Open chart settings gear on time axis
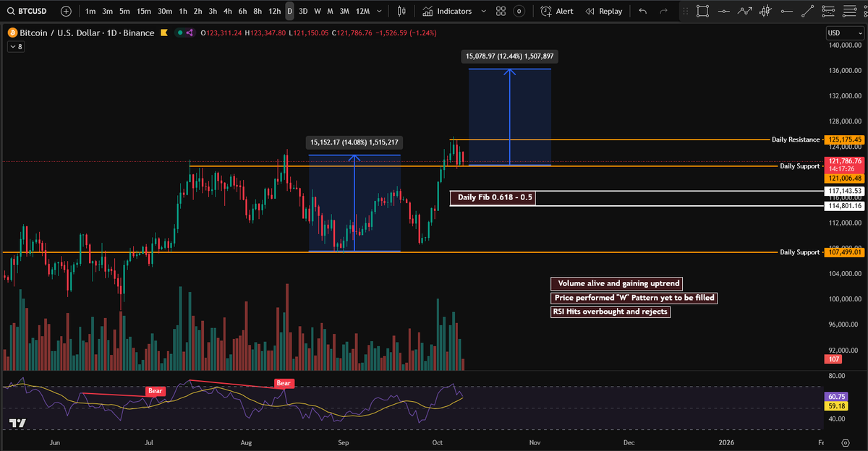 pos(845,442)
